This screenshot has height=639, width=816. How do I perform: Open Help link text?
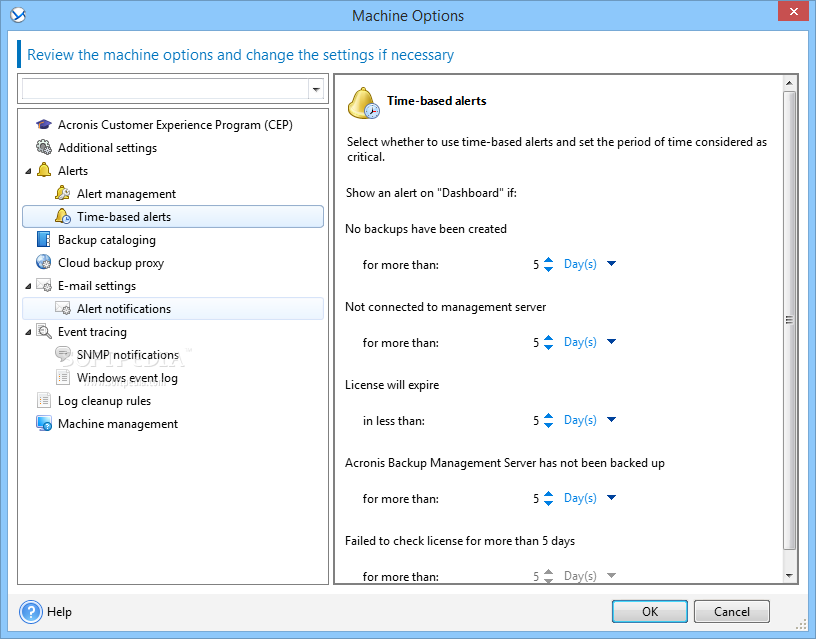(x=59, y=612)
